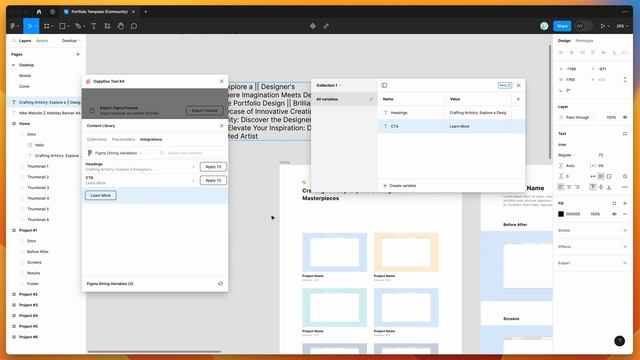
Task: Apply the Headings variable
Action: pyautogui.click(x=213, y=167)
